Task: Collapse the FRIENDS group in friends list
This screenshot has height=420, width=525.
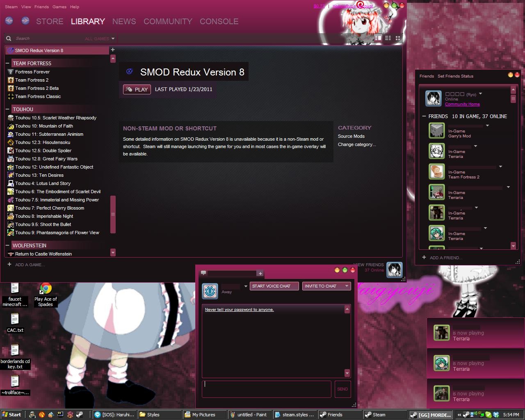Action: pos(424,116)
